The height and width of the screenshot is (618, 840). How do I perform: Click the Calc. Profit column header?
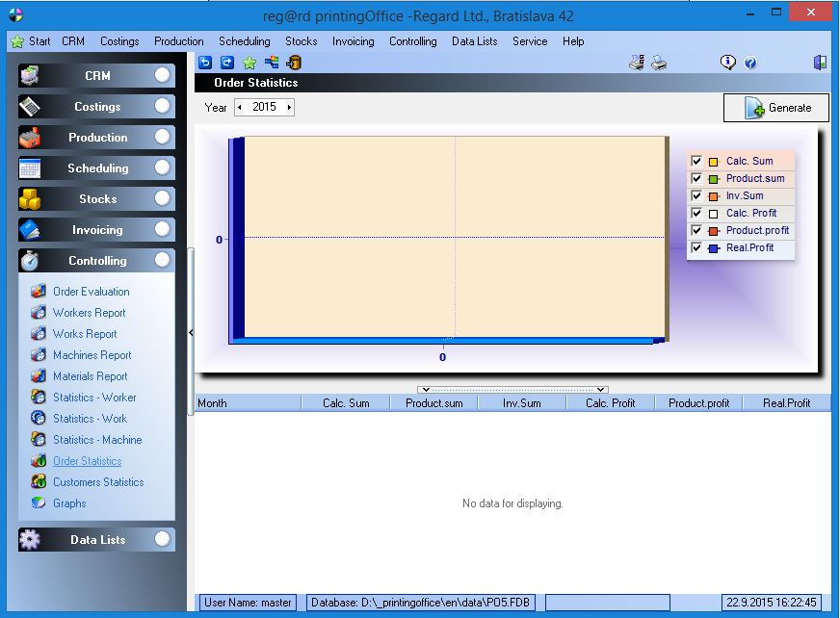610,403
